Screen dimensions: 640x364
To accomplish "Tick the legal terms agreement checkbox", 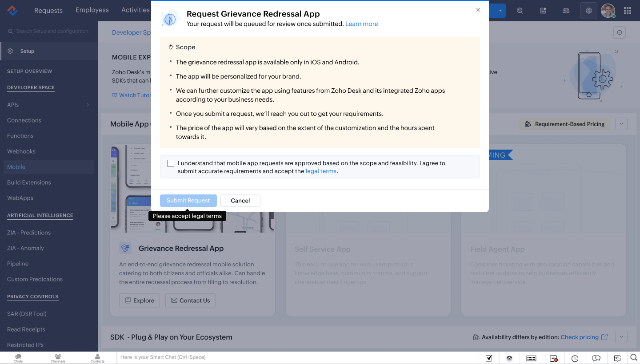I will pyautogui.click(x=171, y=163).
